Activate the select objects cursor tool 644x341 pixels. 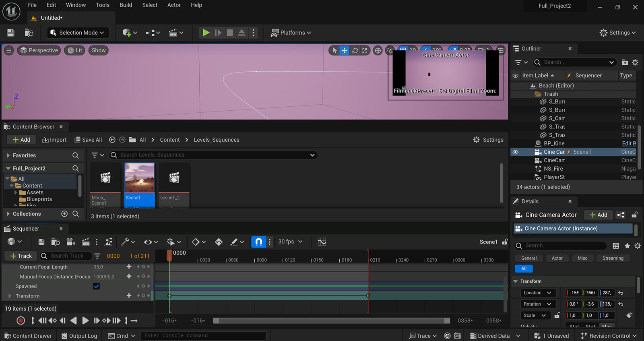pyautogui.click(x=334, y=50)
